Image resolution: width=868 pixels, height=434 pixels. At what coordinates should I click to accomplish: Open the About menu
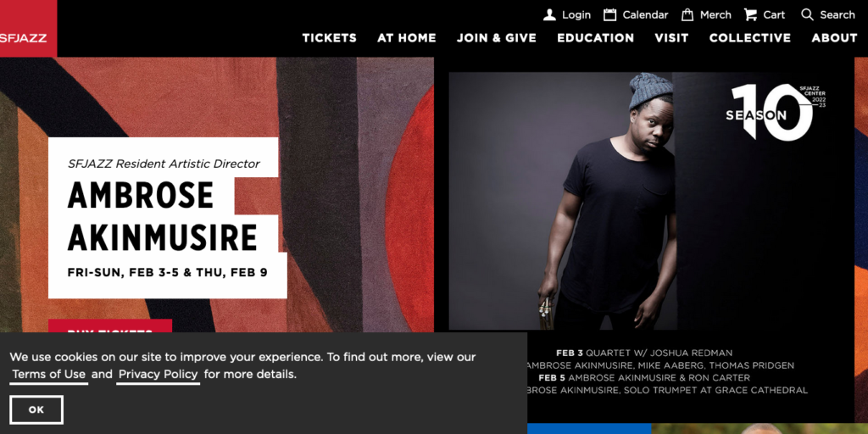point(834,38)
